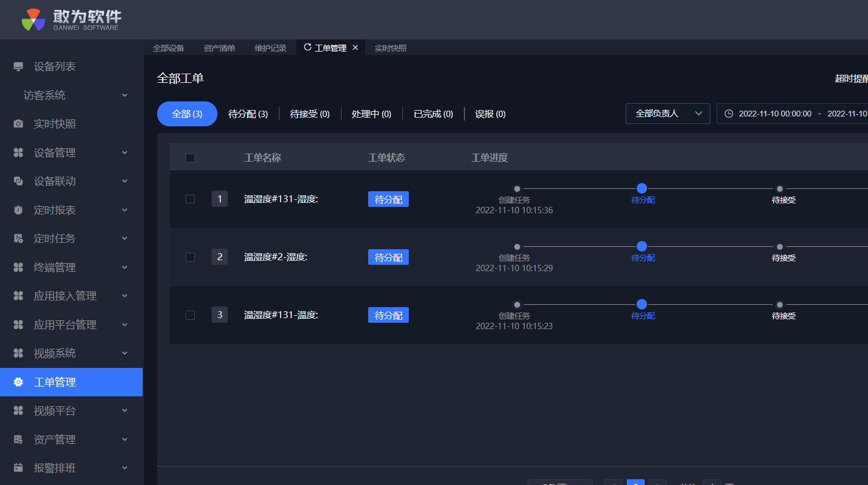Click the gear icon beside 工单管理
This screenshot has height=485, width=868.
click(19, 382)
